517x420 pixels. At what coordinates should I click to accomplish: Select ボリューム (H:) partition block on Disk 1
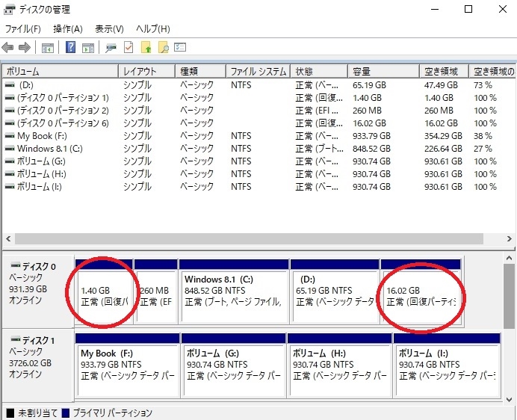pos(340,365)
